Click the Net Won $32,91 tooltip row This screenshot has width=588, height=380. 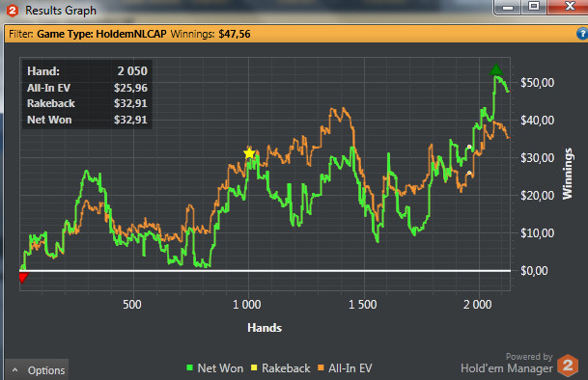[87, 120]
